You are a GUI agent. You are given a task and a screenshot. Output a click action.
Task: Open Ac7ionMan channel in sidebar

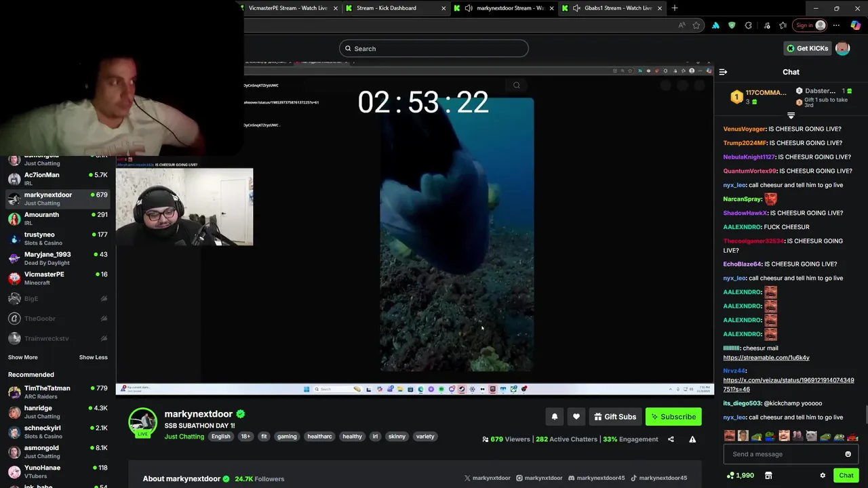coord(58,179)
